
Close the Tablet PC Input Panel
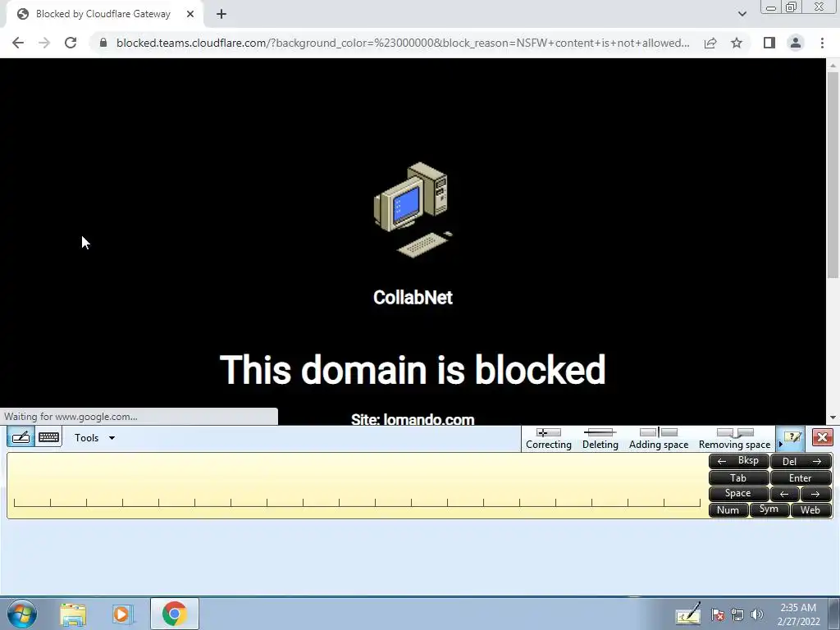click(x=822, y=438)
